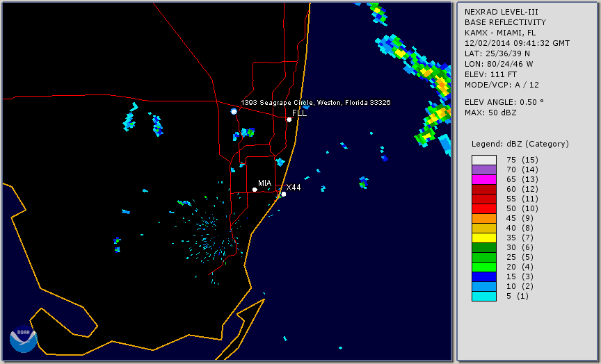The width and height of the screenshot is (601, 364).
Task: Select the 15 dBZ blue legend swatch
Action: click(x=484, y=276)
